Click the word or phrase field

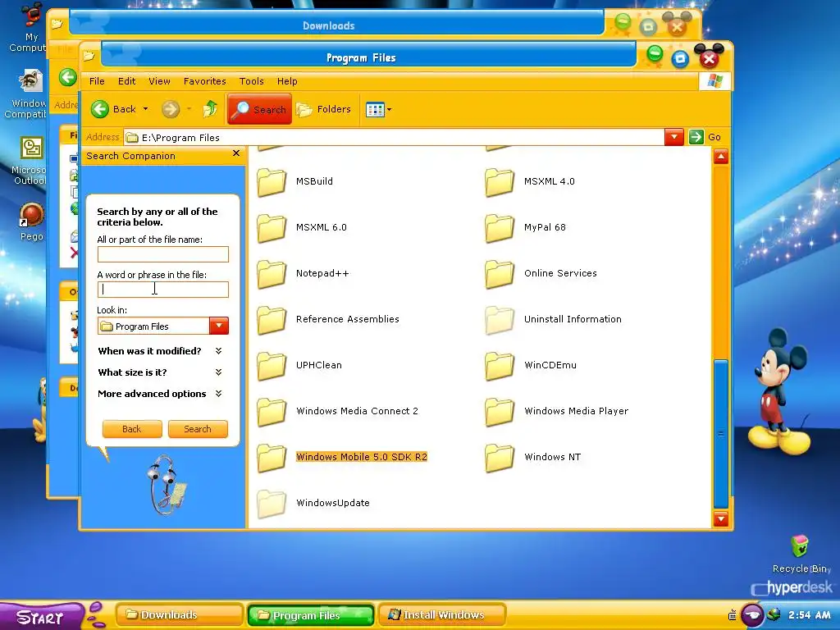(163, 290)
